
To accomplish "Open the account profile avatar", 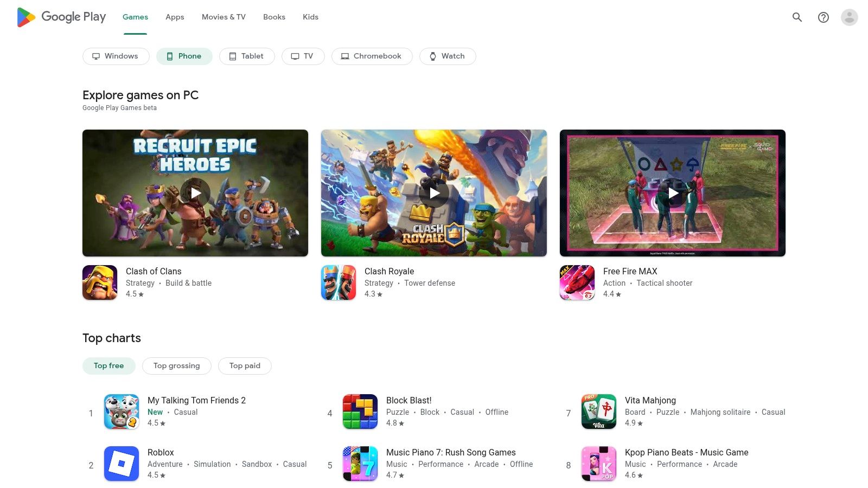I will click(x=849, y=17).
